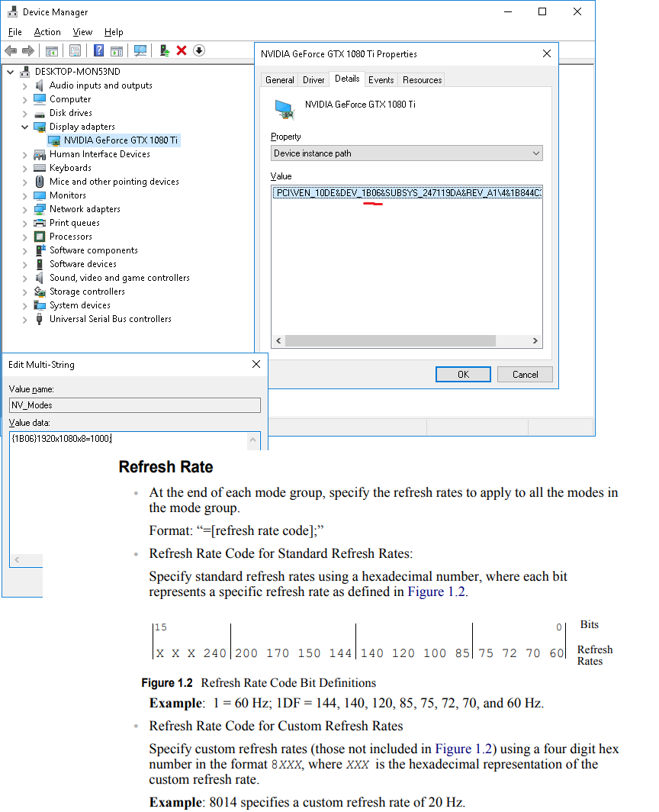Open the File menu
The image size is (659, 812).
(x=15, y=32)
